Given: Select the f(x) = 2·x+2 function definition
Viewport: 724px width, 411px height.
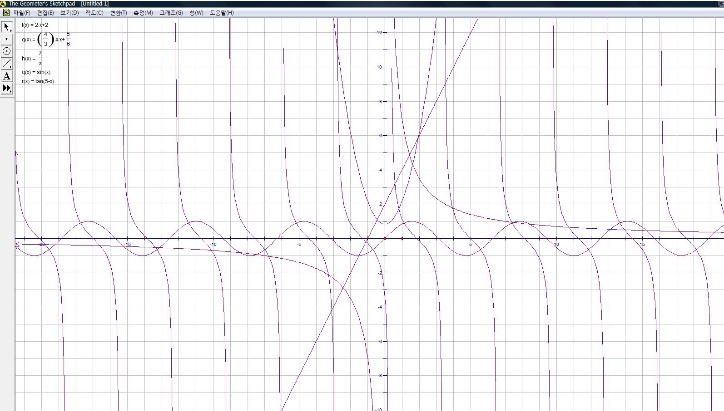Looking at the screenshot, I should [x=35, y=25].
